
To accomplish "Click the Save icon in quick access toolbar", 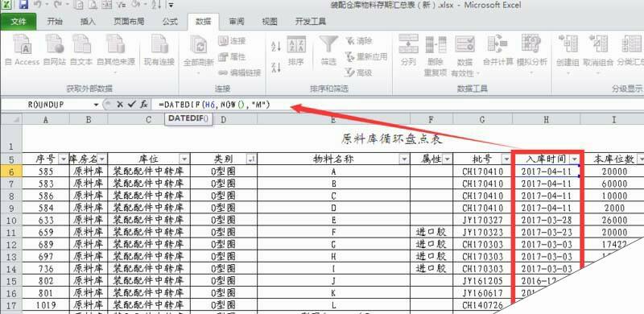I will (x=23, y=5).
